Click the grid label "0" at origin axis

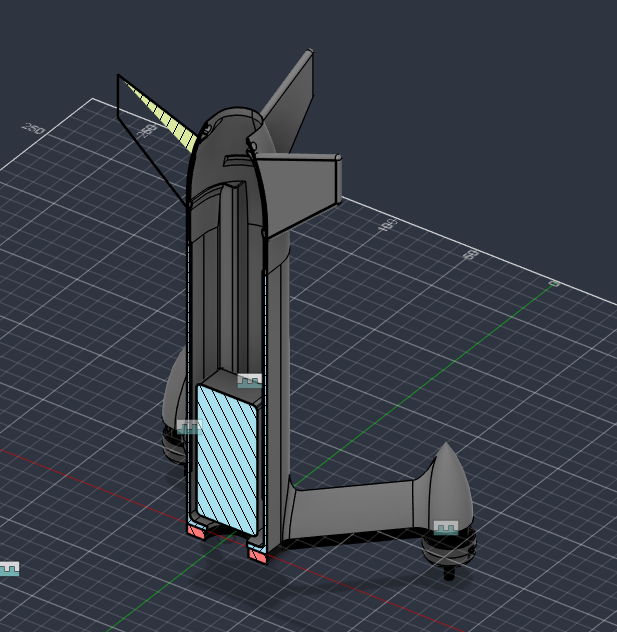coord(555,283)
